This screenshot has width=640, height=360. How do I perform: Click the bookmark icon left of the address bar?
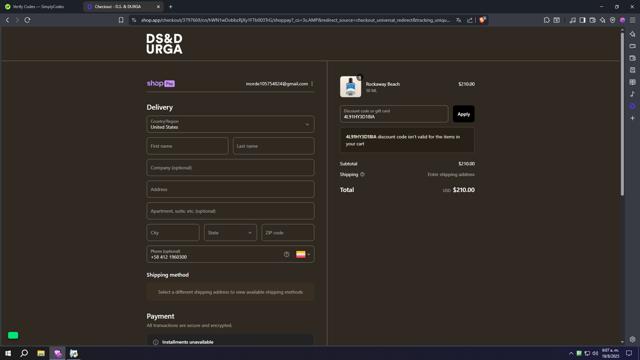121,20
